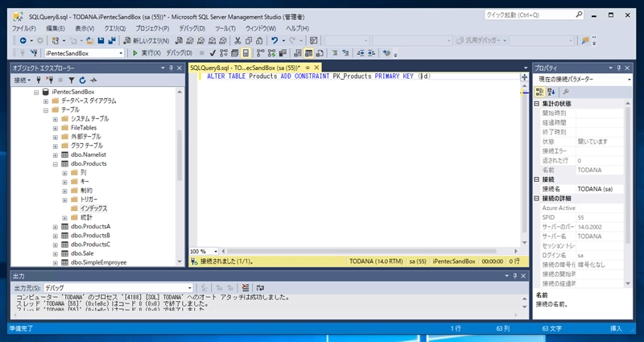Image resolution: width=644 pixels, height=342 pixels.
Task: Click the Save All icon
Action: 111,41
